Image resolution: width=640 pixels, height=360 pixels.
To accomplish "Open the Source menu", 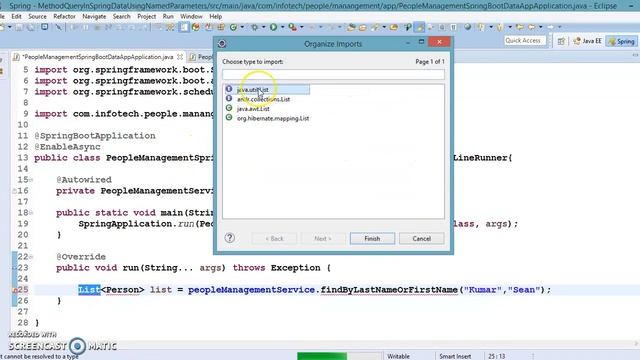I will [x=37, y=16].
